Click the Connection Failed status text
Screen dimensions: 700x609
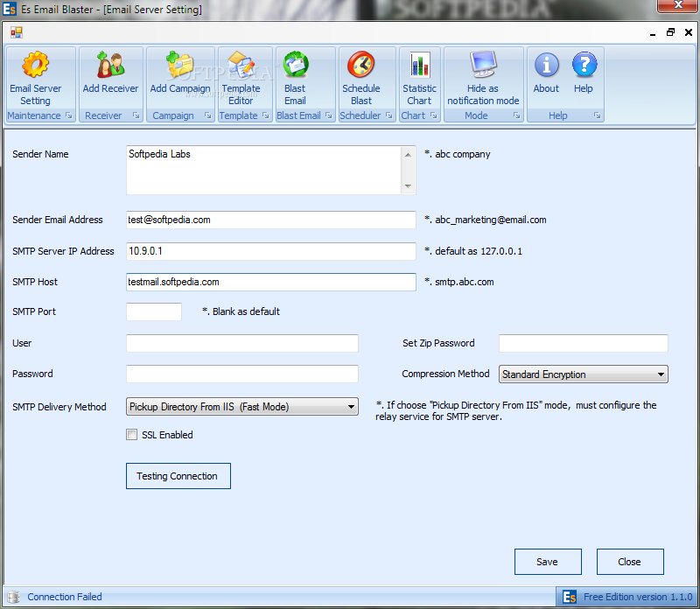pyautogui.click(x=65, y=597)
